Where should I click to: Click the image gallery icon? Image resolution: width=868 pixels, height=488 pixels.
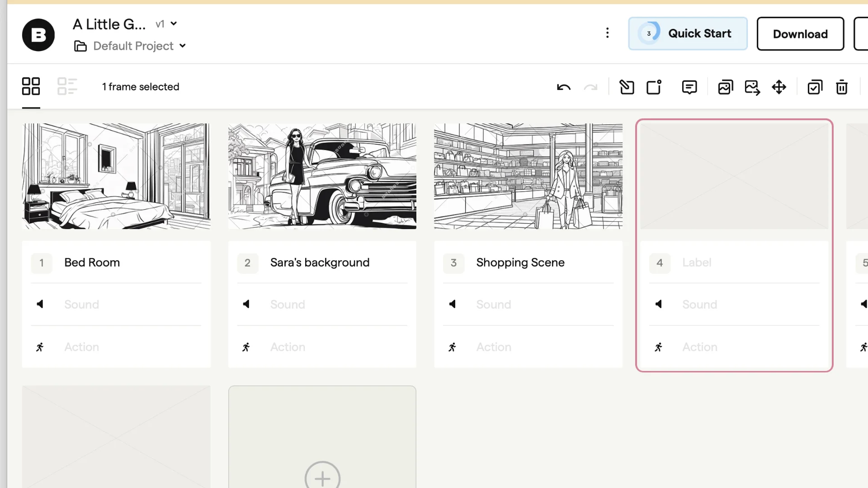(x=725, y=87)
